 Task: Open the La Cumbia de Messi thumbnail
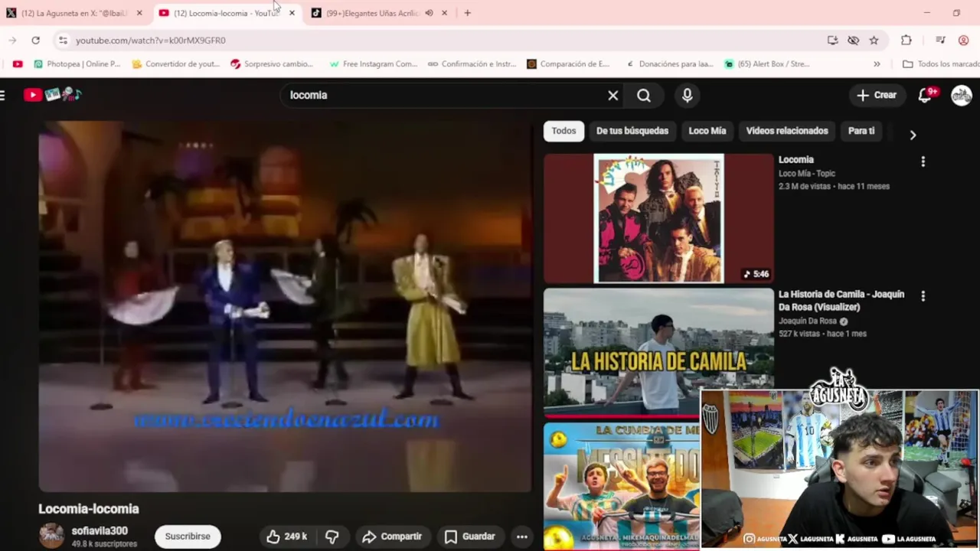tap(621, 487)
